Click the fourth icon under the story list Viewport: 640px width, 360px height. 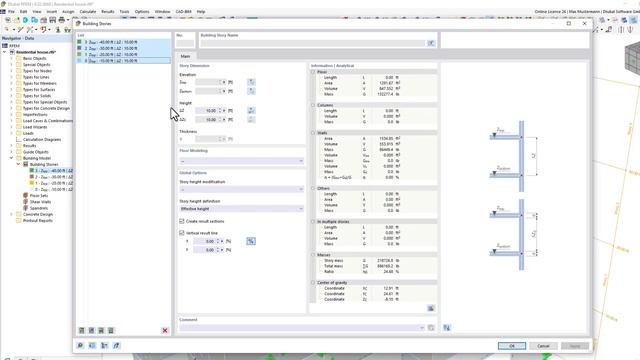coord(111,330)
